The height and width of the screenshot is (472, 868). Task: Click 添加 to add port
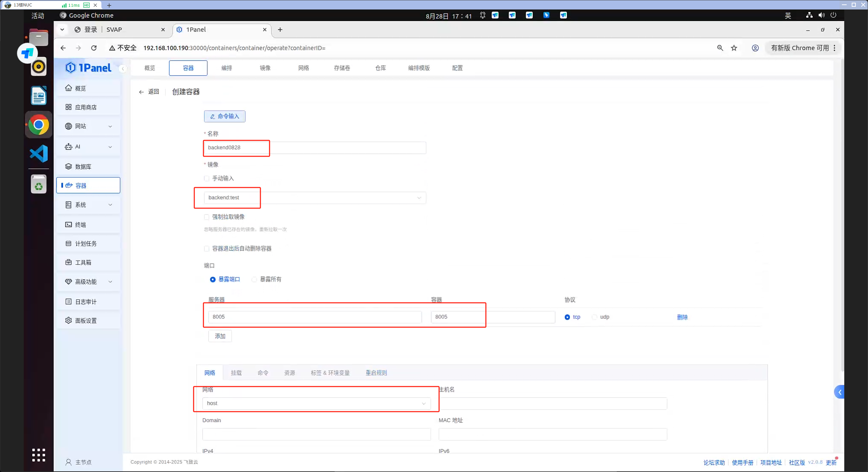click(x=220, y=336)
